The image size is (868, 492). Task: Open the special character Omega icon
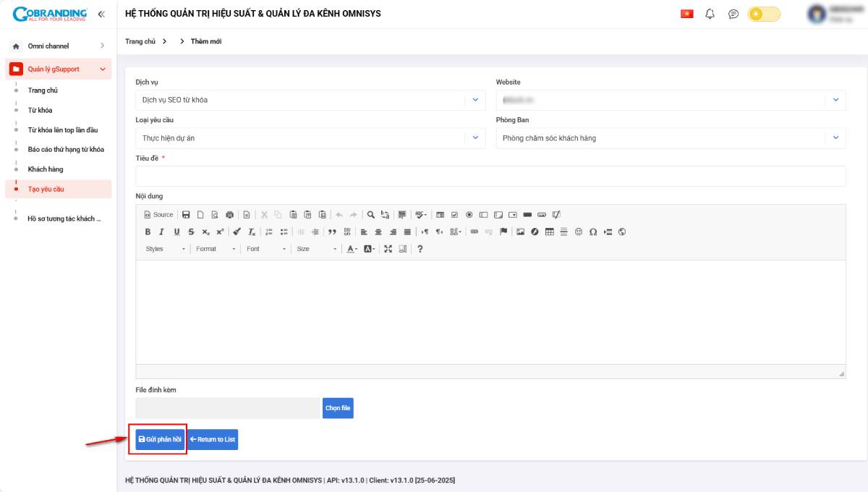point(593,232)
